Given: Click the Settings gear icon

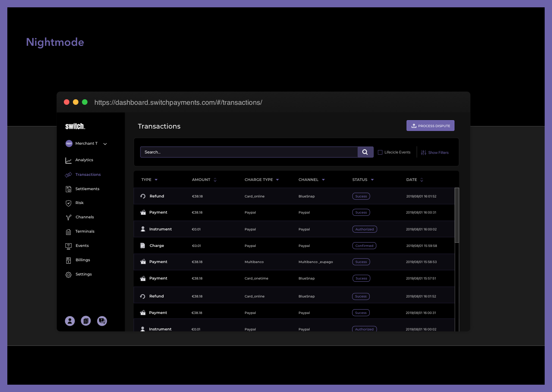Looking at the screenshot, I should click(x=68, y=275).
